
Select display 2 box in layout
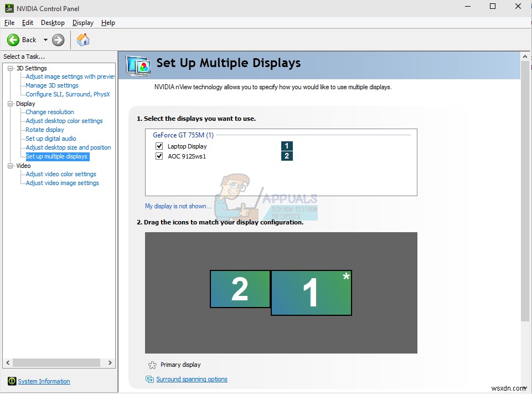pyautogui.click(x=240, y=289)
